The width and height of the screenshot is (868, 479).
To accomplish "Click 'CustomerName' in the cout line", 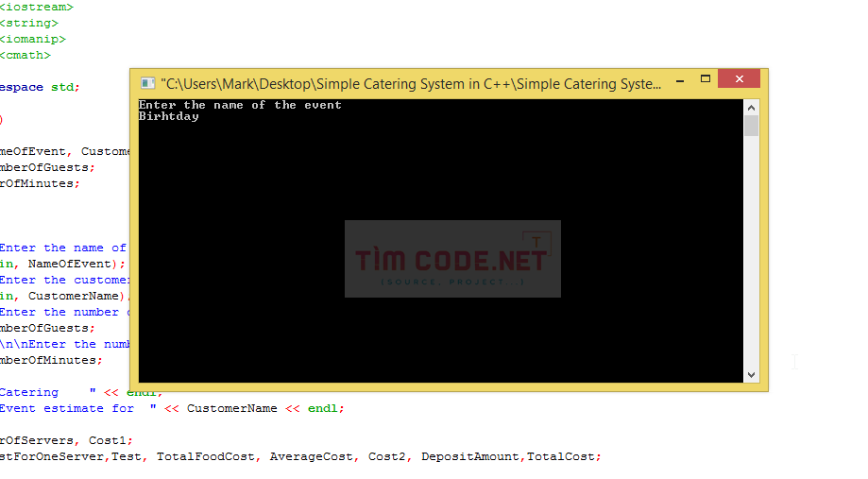I will coord(232,409).
